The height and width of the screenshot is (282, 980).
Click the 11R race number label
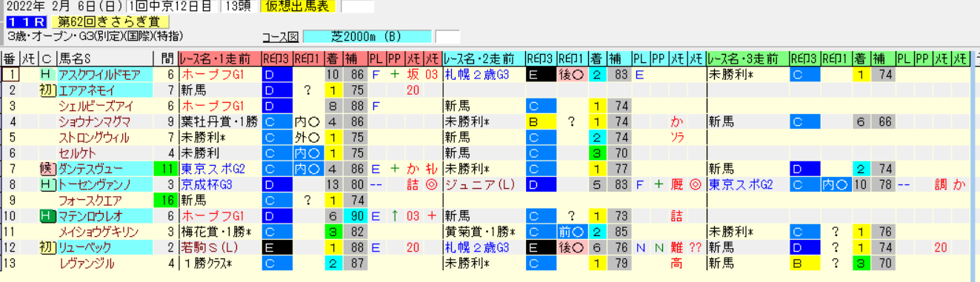(x=26, y=21)
